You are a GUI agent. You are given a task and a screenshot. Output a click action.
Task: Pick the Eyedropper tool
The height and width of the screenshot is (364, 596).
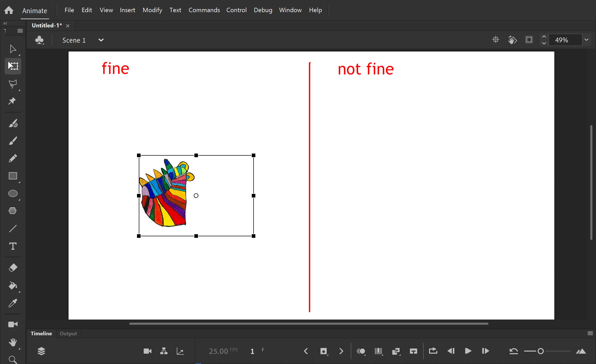(13, 303)
